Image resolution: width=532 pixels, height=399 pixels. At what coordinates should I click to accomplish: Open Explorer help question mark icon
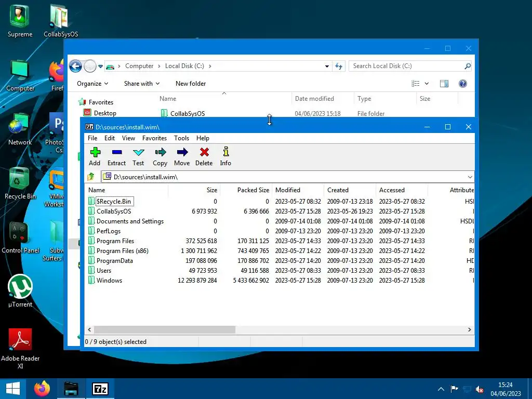click(463, 84)
